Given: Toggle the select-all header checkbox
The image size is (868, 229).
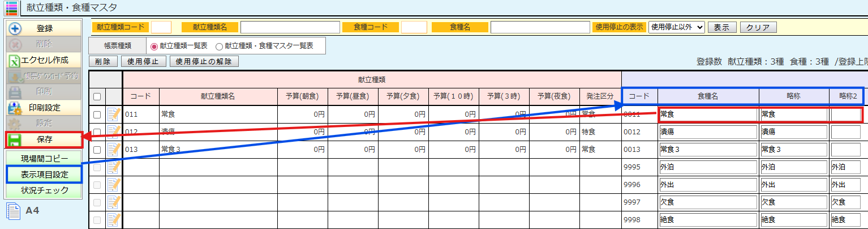Looking at the screenshot, I should click(97, 97).
